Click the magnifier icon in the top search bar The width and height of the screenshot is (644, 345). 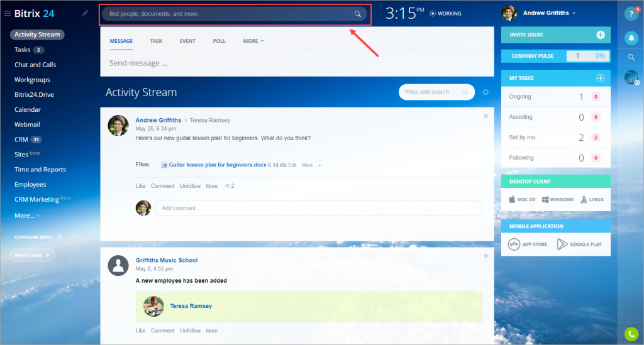tap(358, 14)
